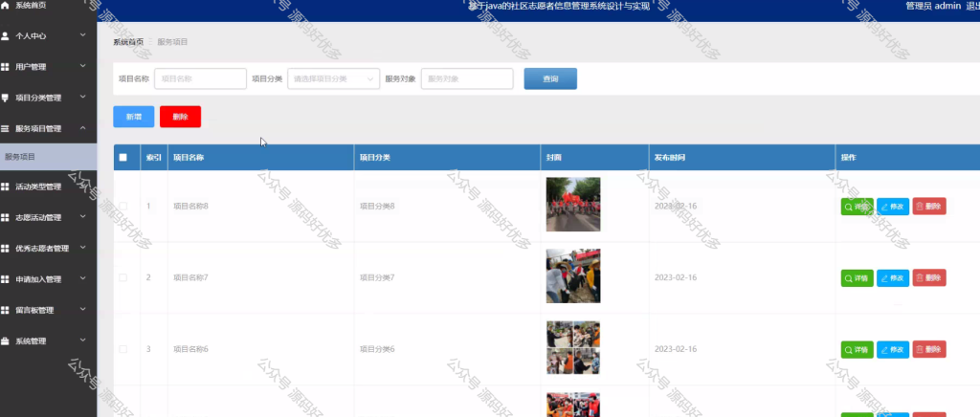Click the icon beside 项目分类管理

click(5, 98)
